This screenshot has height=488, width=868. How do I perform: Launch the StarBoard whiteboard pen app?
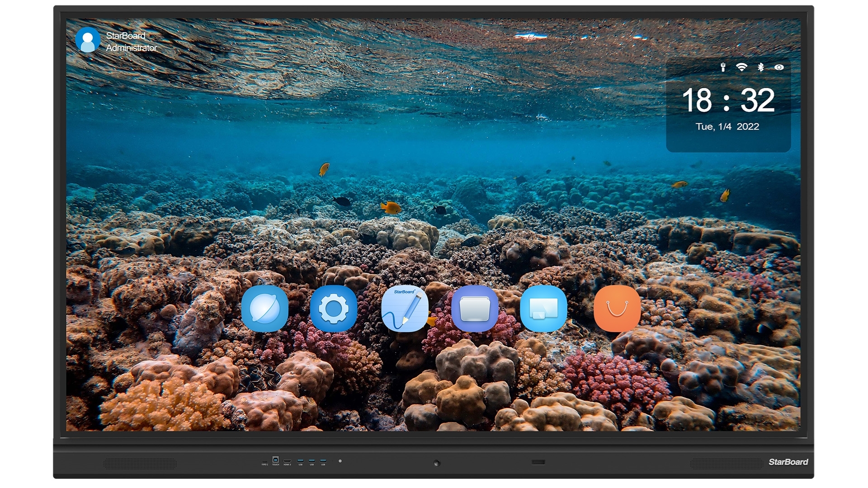[x=405, y=309]
